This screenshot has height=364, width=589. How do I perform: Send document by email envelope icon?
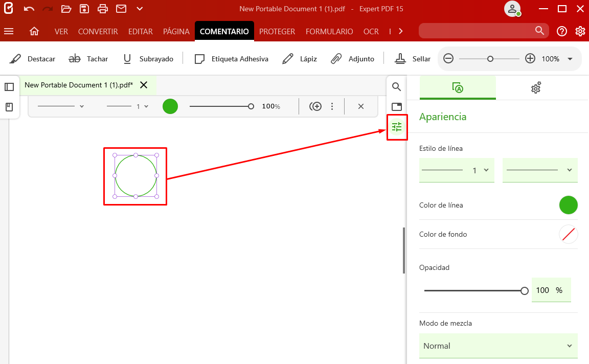(x=121, y=9)
